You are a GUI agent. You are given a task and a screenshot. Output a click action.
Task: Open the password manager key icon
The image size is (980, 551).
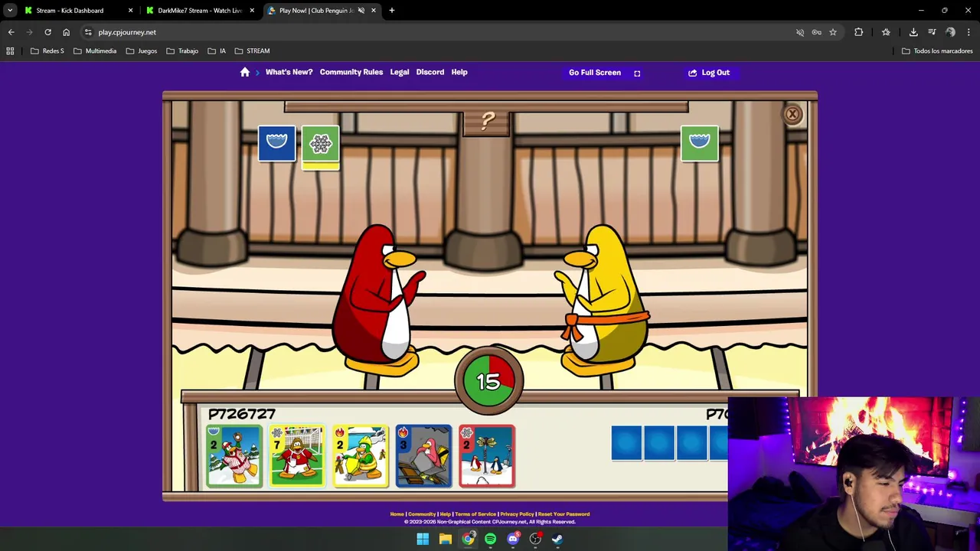tap(817, 32)
